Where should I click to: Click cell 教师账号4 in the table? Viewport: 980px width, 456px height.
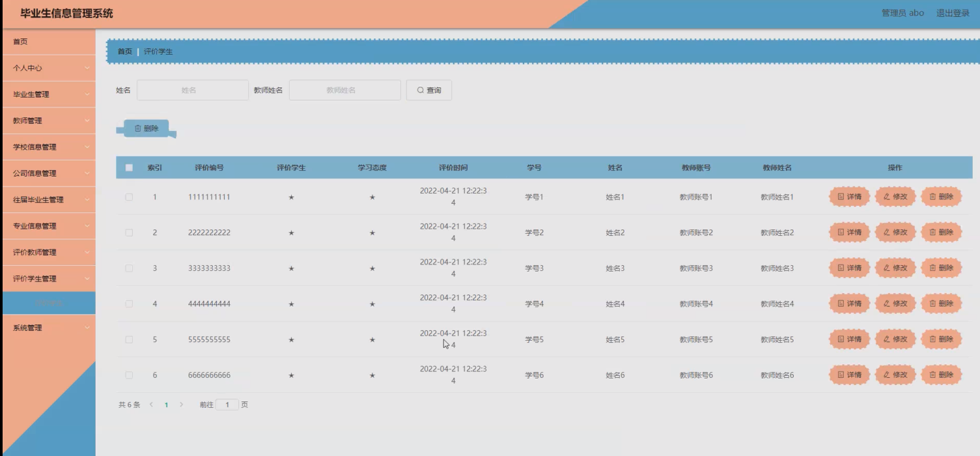pyautogui.click(x=696, y=304)
